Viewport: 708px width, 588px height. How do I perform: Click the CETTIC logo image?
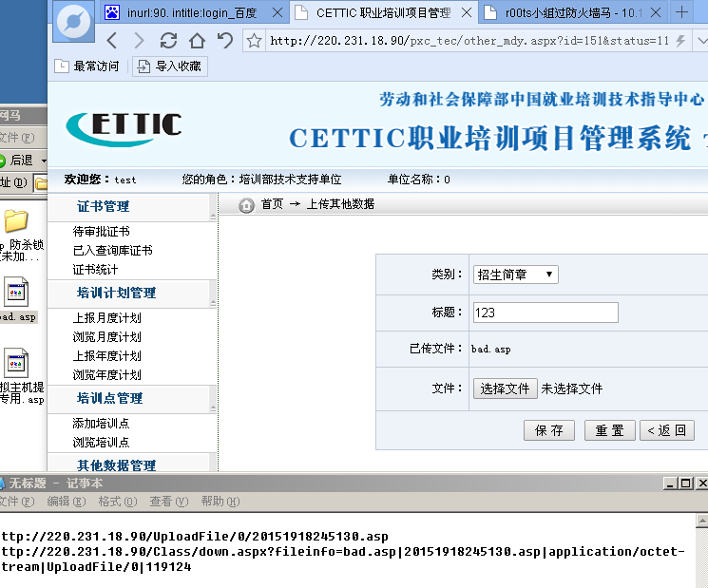click(124, 129)
